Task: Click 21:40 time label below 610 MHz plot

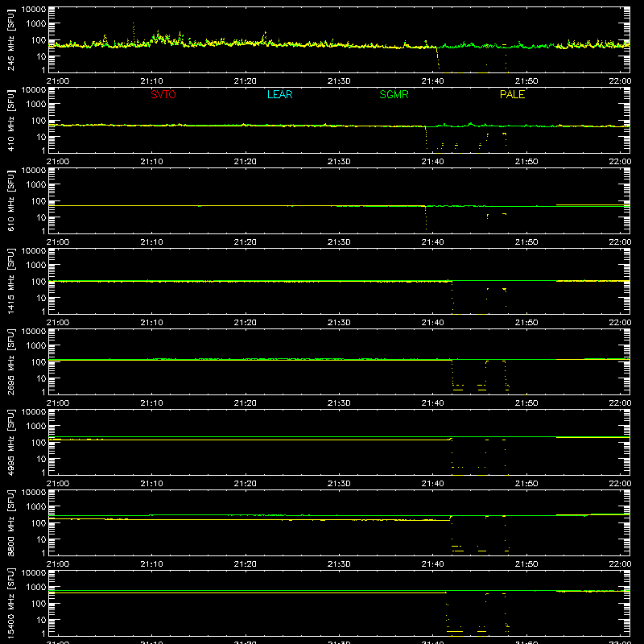Action: click(x=432, y=242)
